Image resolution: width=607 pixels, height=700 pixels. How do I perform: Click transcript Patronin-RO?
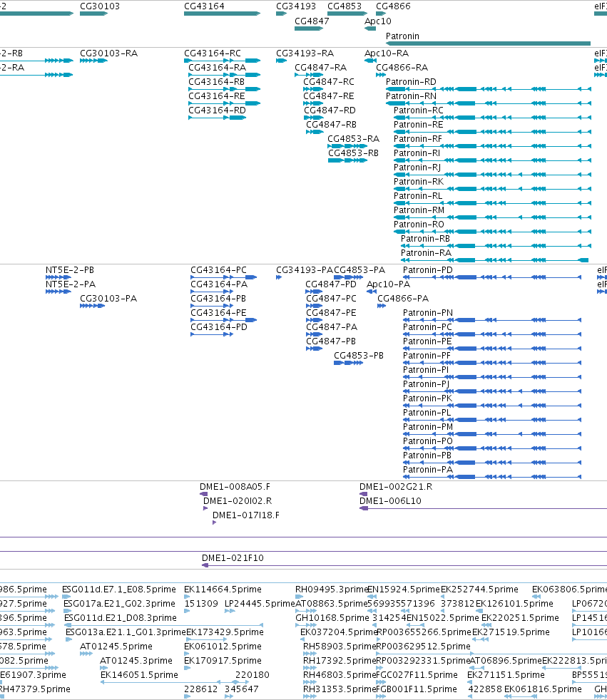click(x=419, y=225)
